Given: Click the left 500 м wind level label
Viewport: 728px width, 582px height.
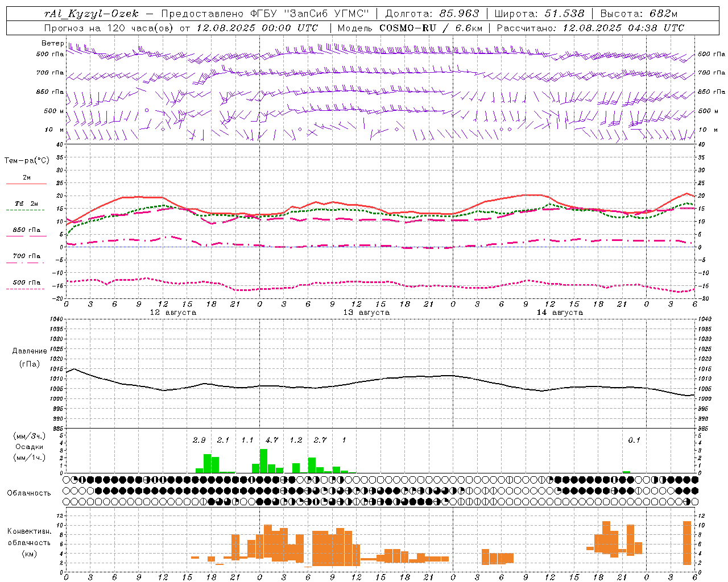Looking at the screenshot, I should pos(54,111).
